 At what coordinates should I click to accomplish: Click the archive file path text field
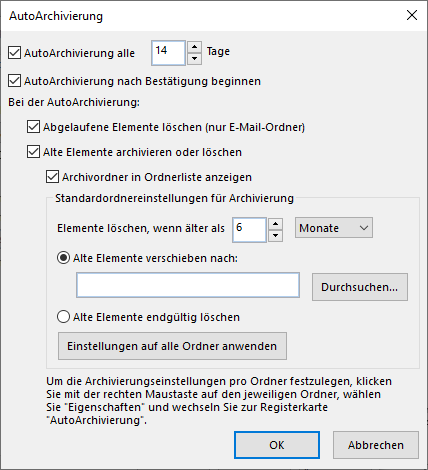[188, 285]
